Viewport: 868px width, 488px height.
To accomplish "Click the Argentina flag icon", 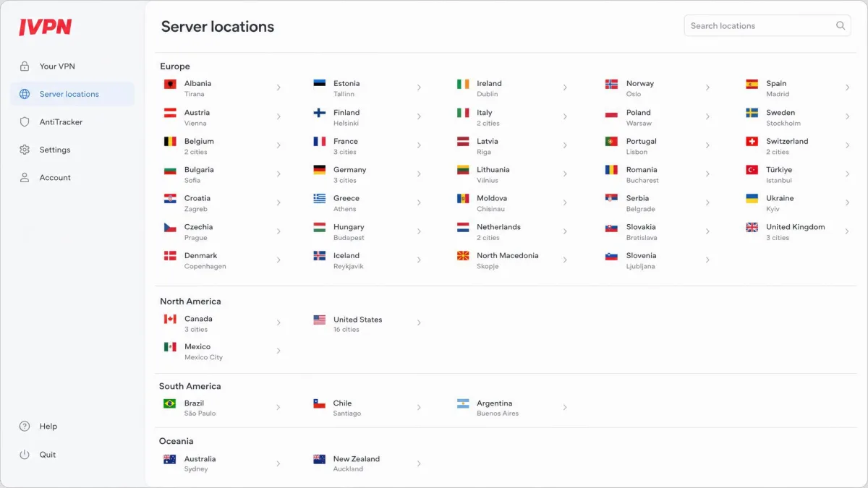I will (x=463, y=403).
